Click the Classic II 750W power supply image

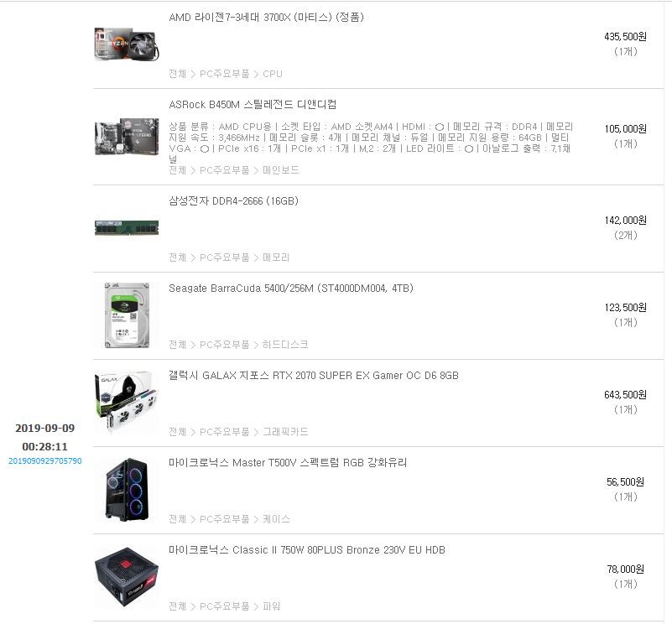coord(127,577)
